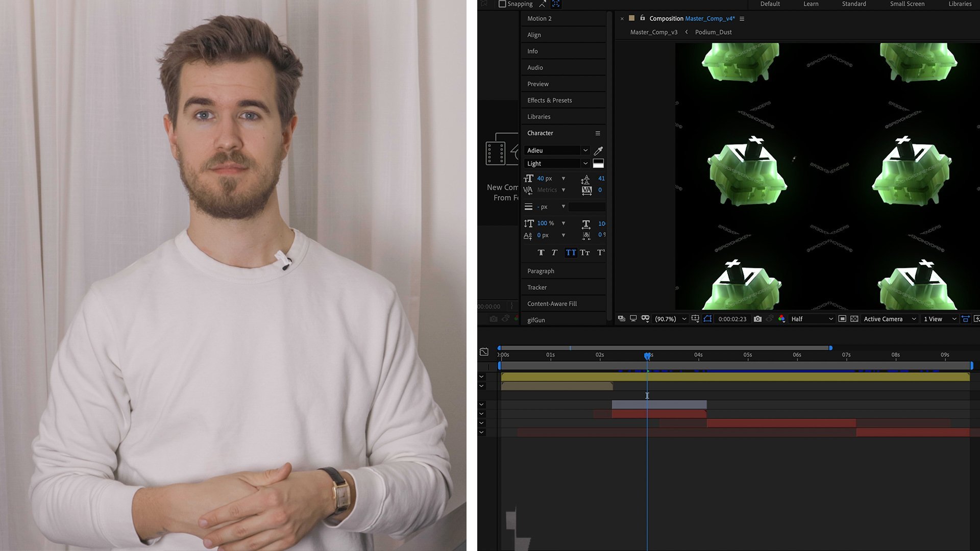The image size is (980, 551).
Task: Toggle All Caps text style
Action: click(x=571, y=253)
